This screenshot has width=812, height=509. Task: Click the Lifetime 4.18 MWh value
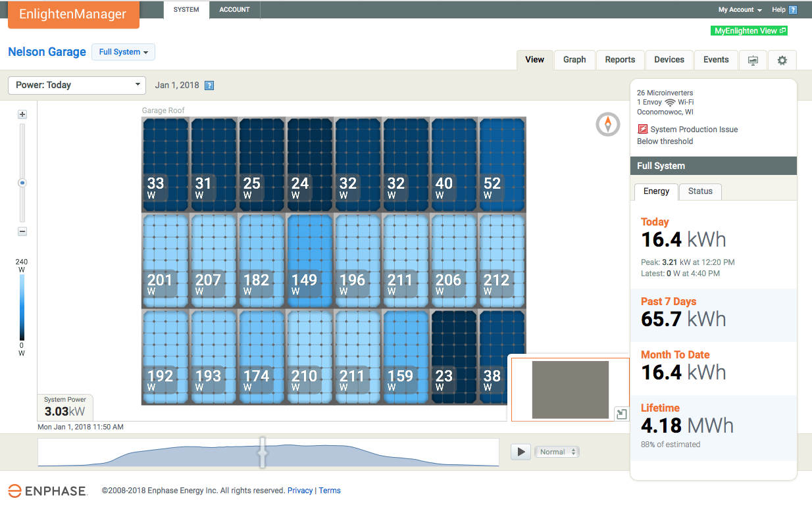687,425
